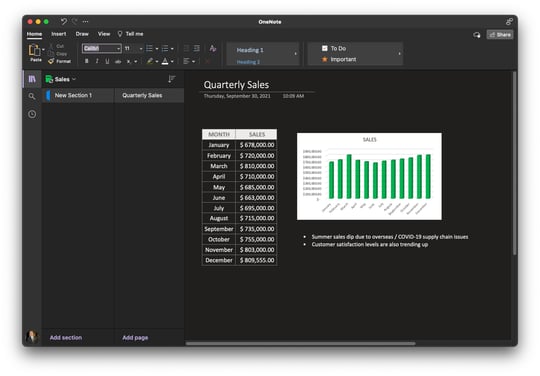540x376 pixels.
Task: Click the Copy command
Action: click(x=58, y=54)
